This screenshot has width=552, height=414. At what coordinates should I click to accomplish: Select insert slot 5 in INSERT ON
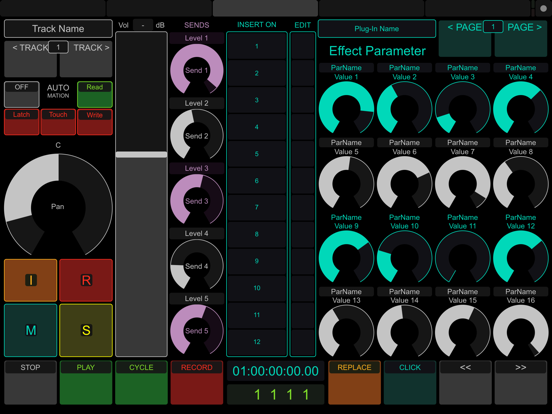(257, 154)
